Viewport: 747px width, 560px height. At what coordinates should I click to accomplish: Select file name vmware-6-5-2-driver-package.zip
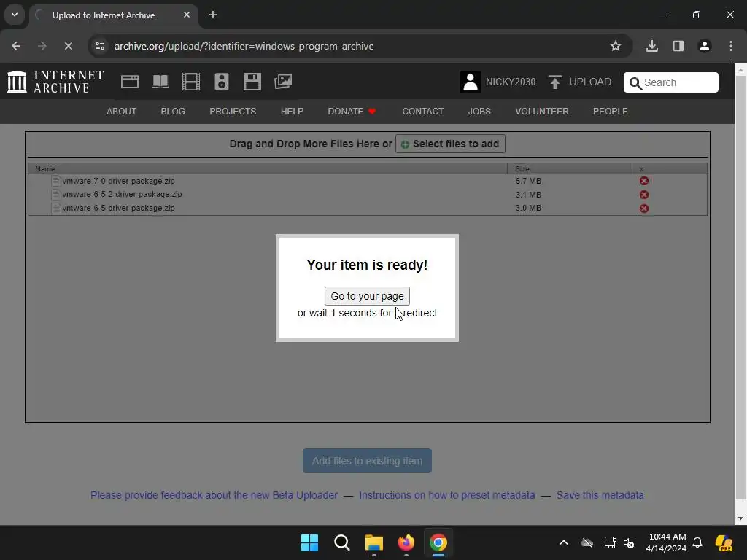click(122, 194)
